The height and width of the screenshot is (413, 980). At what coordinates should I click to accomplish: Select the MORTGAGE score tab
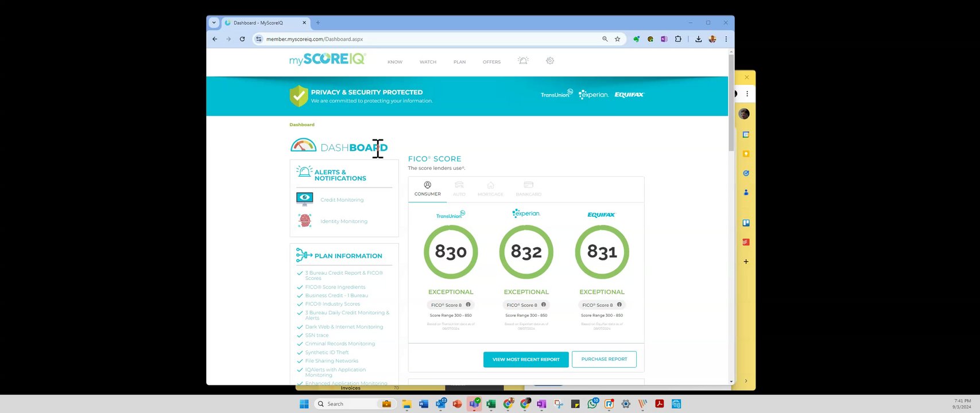(x=490, y=189)
